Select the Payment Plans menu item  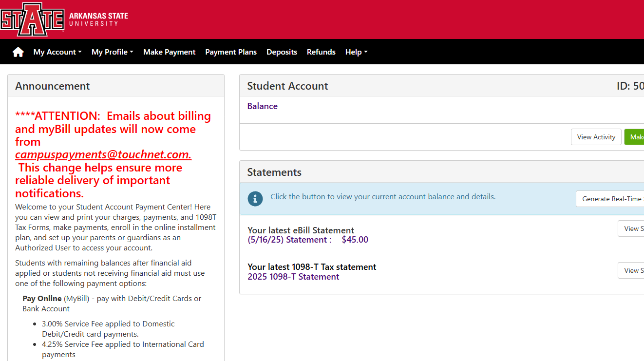pos(231,52)
